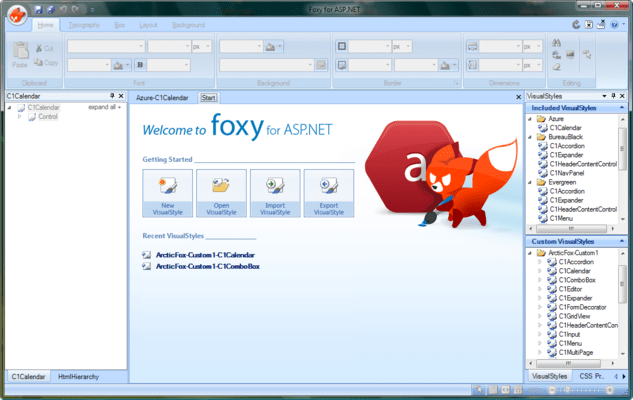Switch to the Layout ribbon tab
Screen dimensions: 633x400
[x=148, y=25]
